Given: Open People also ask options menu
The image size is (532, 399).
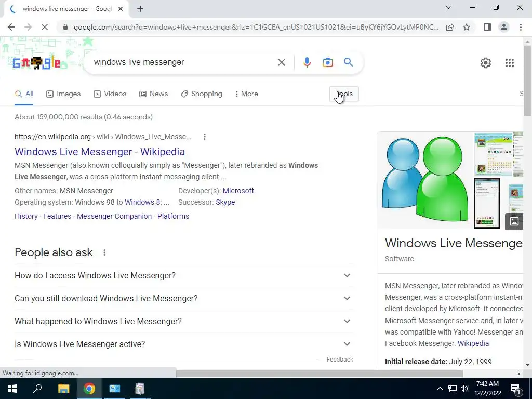Looking at the screenshot, I should pos(104,252).
